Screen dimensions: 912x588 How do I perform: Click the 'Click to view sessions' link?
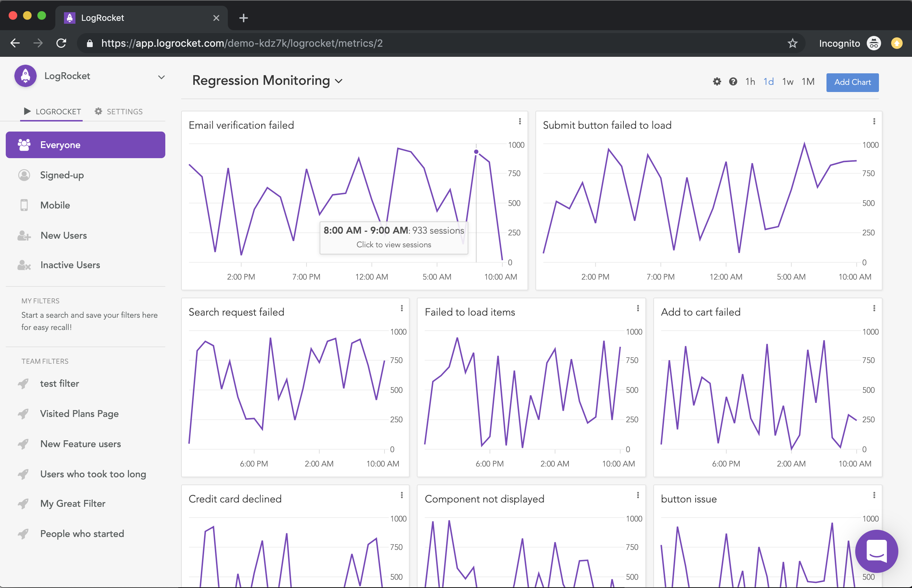(393, 245)
